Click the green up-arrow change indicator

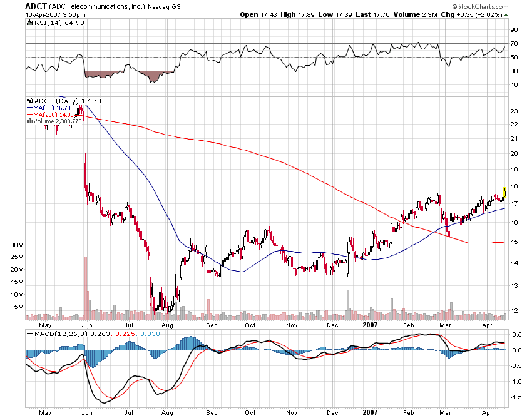point(506,15)
